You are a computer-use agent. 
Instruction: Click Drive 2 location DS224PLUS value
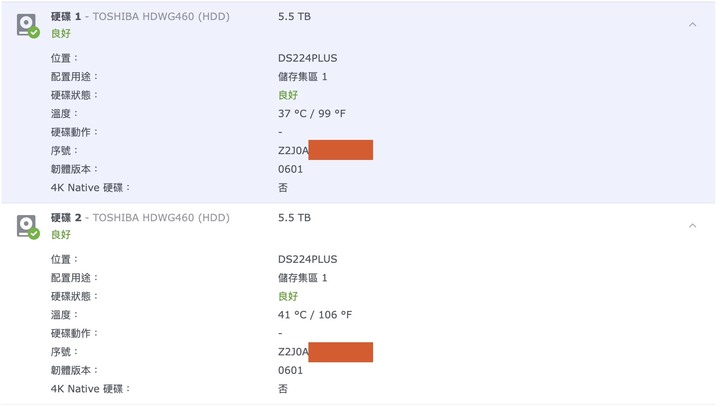point(308,260)
